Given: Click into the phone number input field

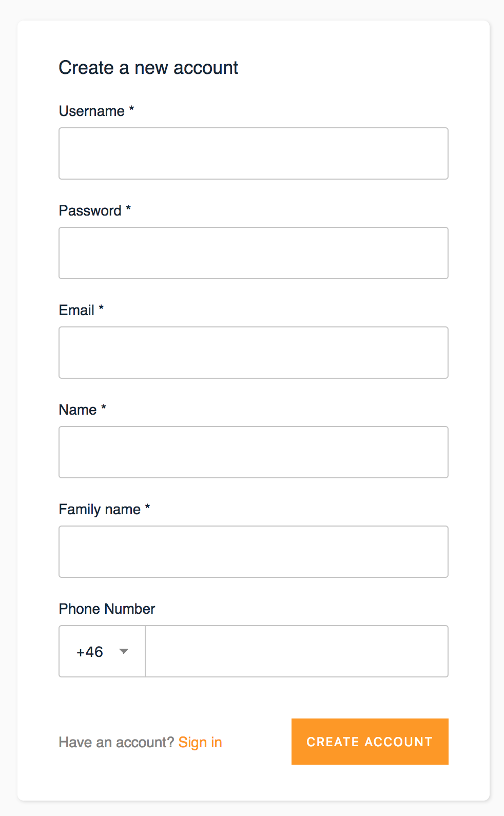Looking at the screenshot, I should (297, 651).
